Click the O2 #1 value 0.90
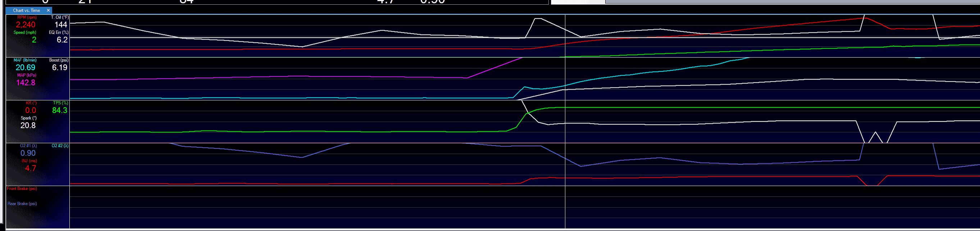The image size is (980, 231). pyautogui.click(x=28, y=153)
